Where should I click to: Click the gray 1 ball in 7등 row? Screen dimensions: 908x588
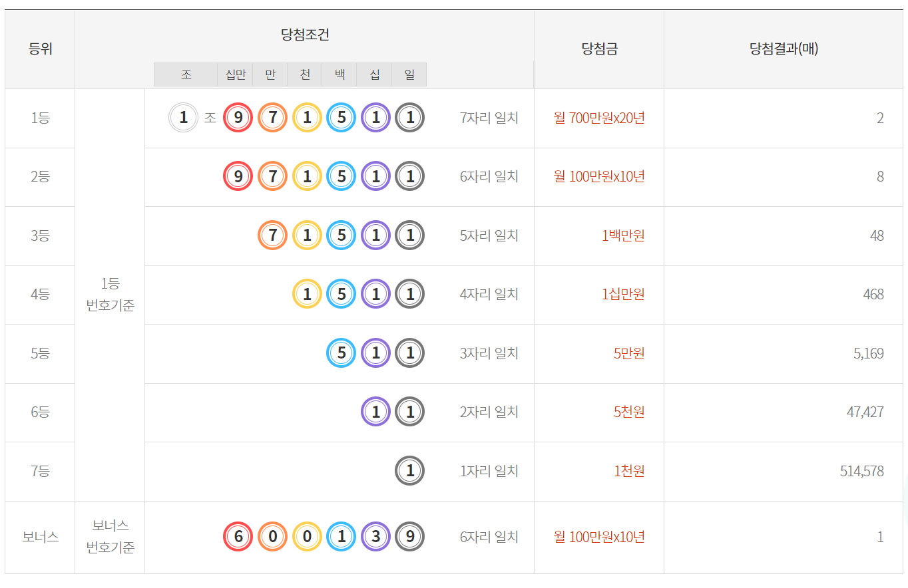[410, 471]
